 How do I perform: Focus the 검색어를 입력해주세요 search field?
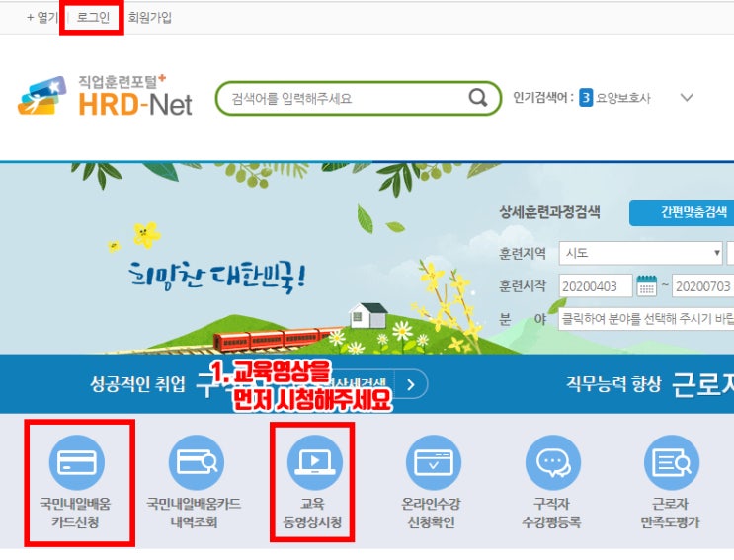coord(347,98)
